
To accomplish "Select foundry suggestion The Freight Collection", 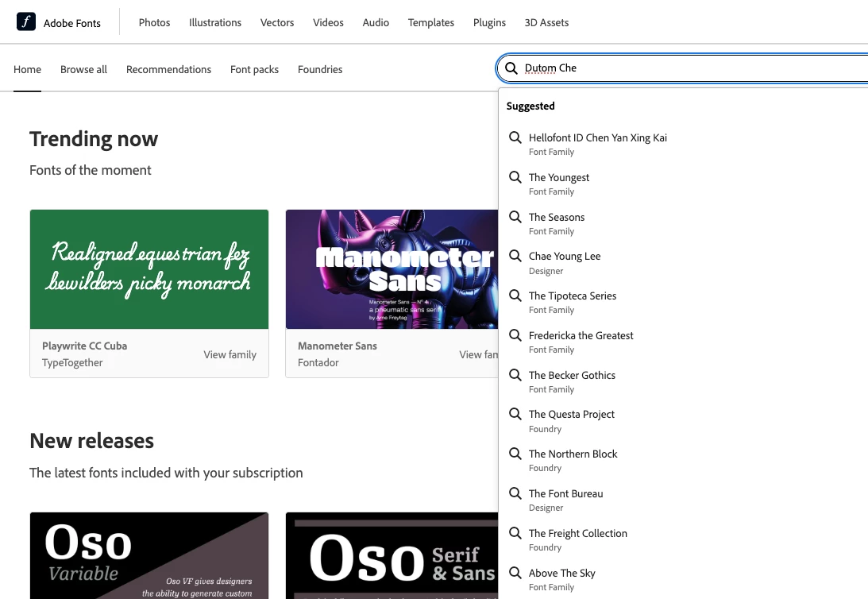I will (683, 539).
